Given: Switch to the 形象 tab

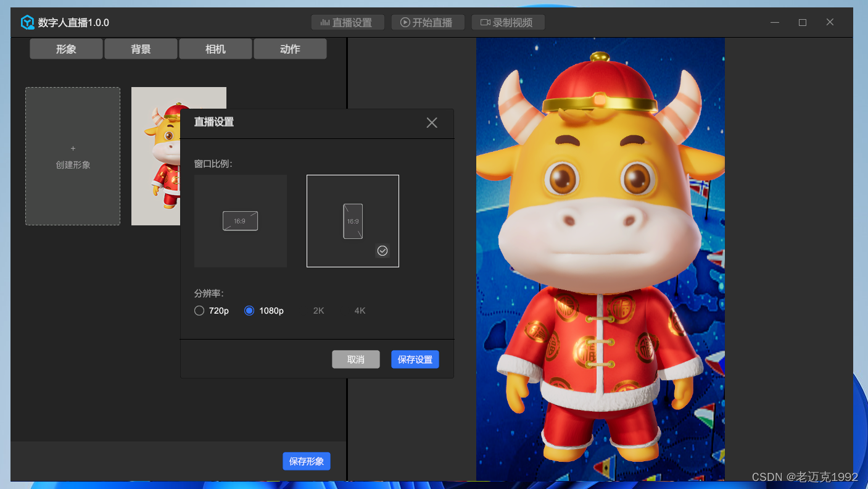Looking at the screenshot, I should [x=66, y=49].
